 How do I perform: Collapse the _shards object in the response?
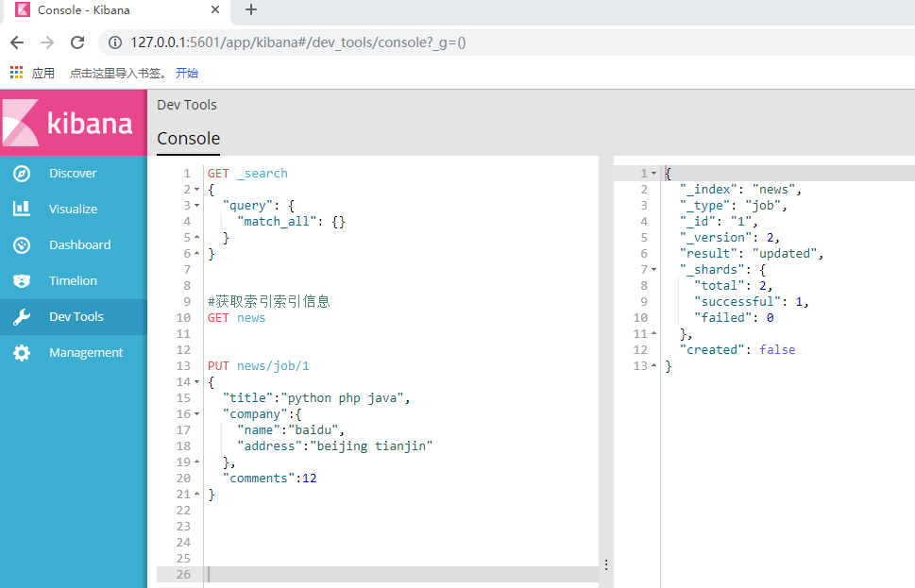tap(653, 269)
